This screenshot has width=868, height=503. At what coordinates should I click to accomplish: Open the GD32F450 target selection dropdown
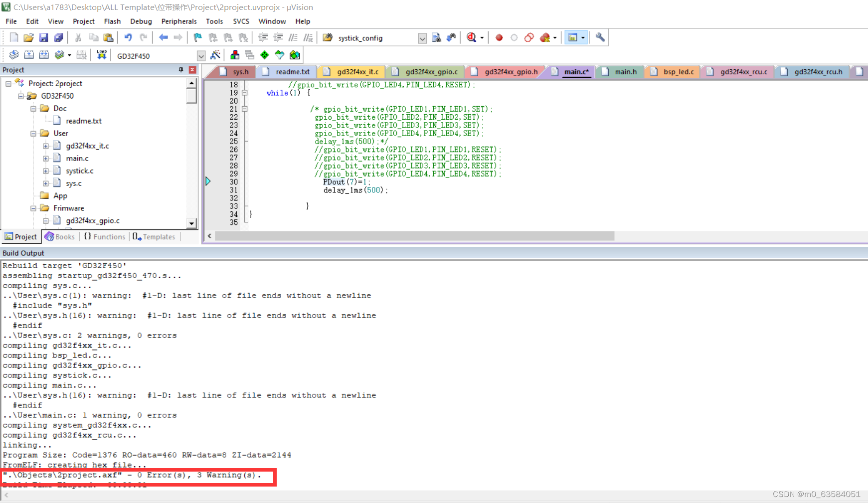(x=200, y=55)
